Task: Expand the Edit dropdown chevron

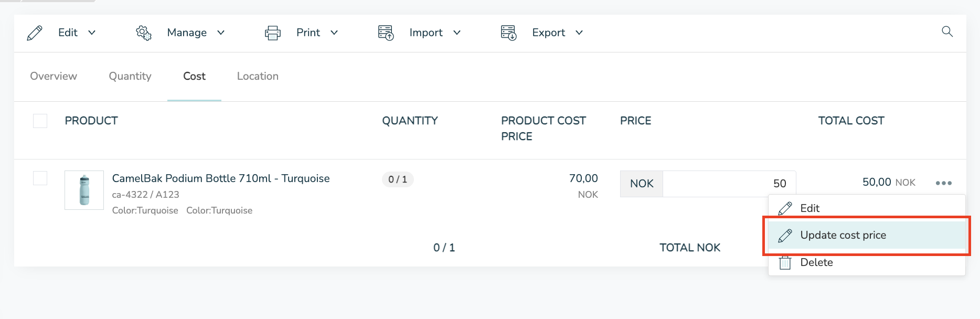Action: click(x=92, y=33)
